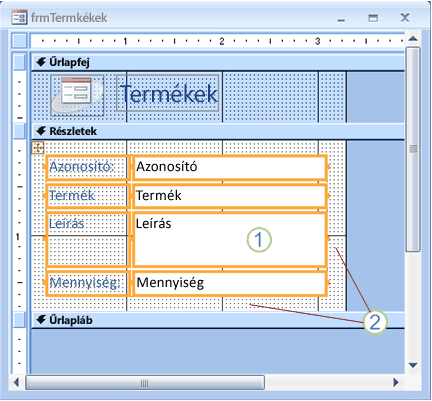Select the Leírás label control
The image size is (432, 401).
tap(87, 239)
